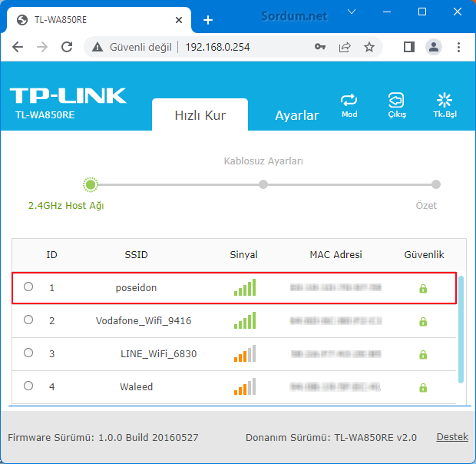476x464 pixels.
Task: Click lock icon in poseidon row
Action: (x=423, y=289)
